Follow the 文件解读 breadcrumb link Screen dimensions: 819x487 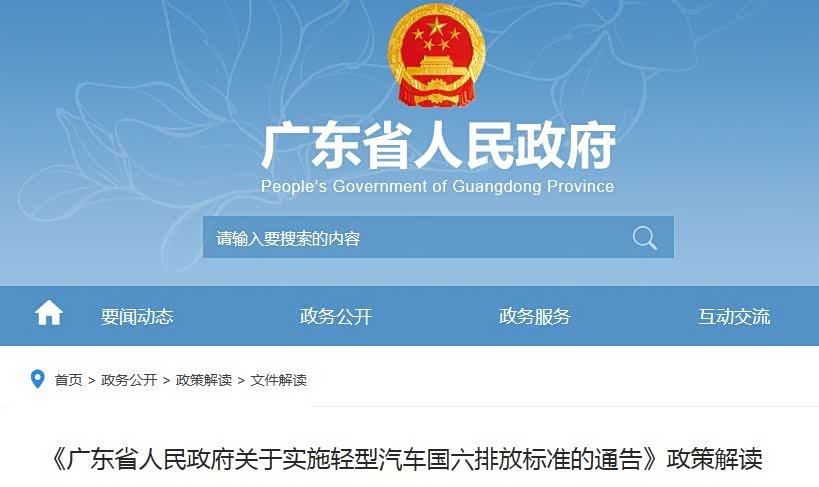tap(278, 380)
